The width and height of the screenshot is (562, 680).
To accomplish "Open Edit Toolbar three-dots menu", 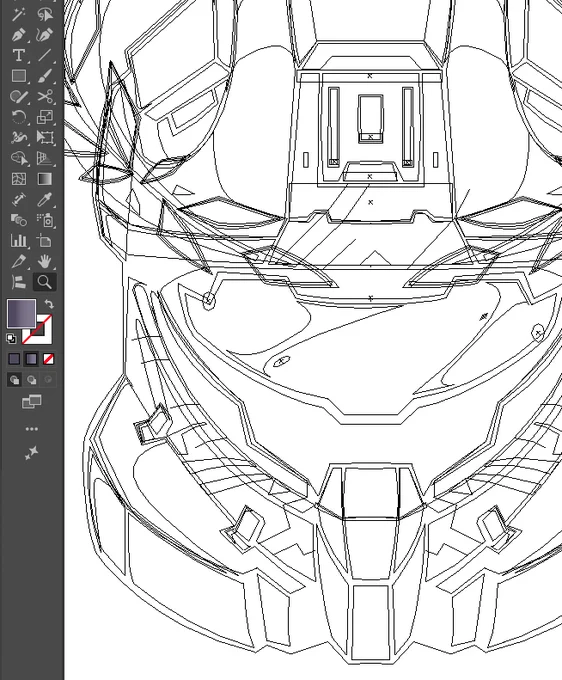I will click(32, 429).
